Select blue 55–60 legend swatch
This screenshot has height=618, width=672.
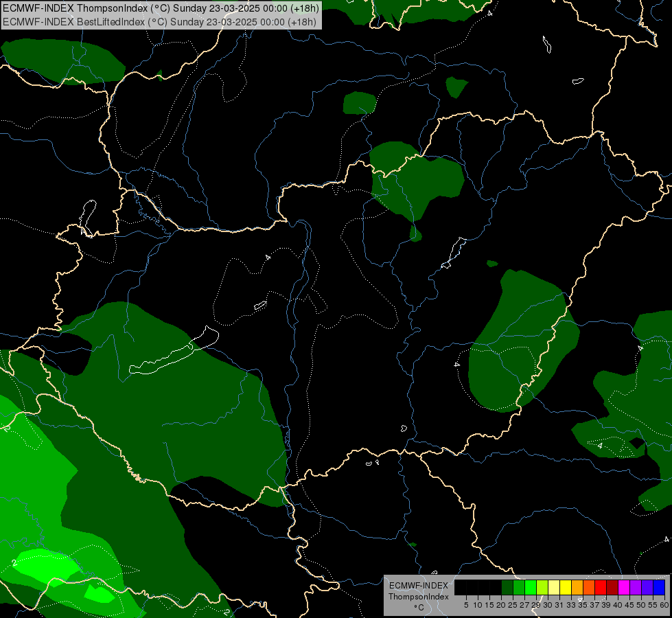pos(659,587)
